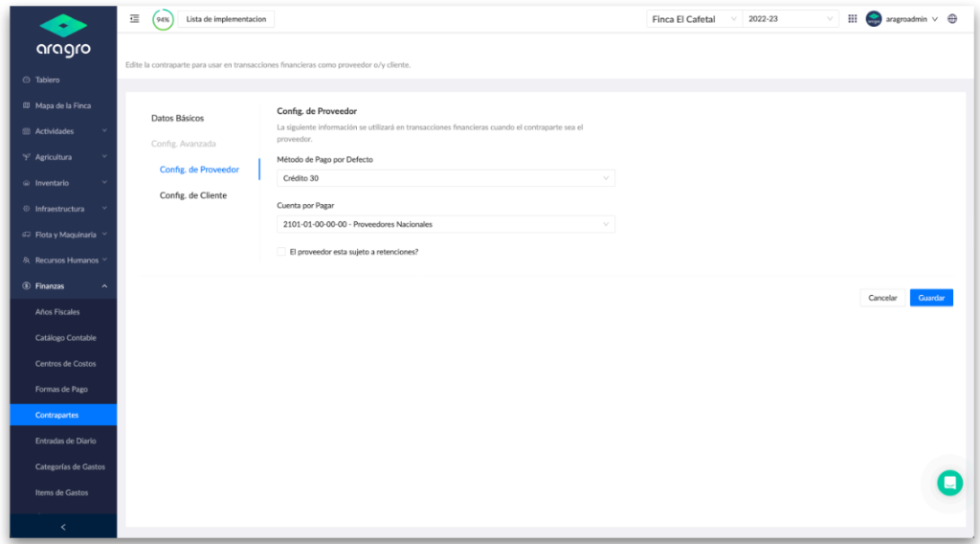
Task: Open Mapa de la Finca
Action: click(x=63, y=105)
